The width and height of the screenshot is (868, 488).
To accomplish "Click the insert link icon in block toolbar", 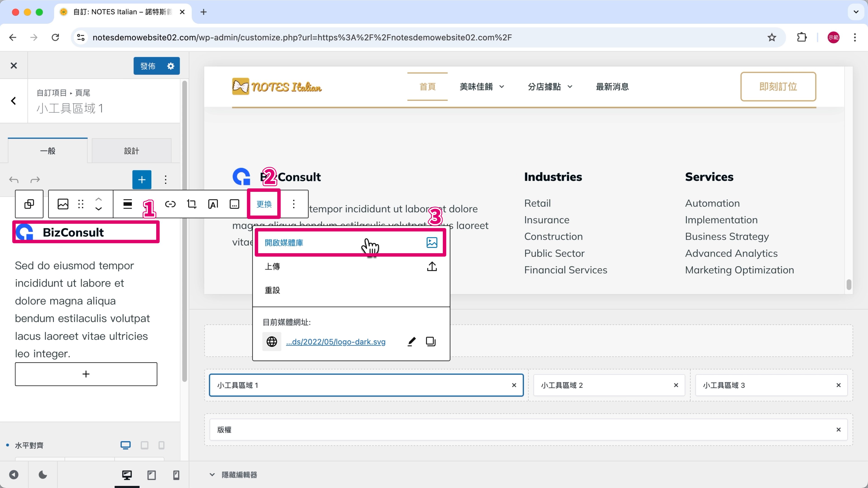I will tap(170, 204).
